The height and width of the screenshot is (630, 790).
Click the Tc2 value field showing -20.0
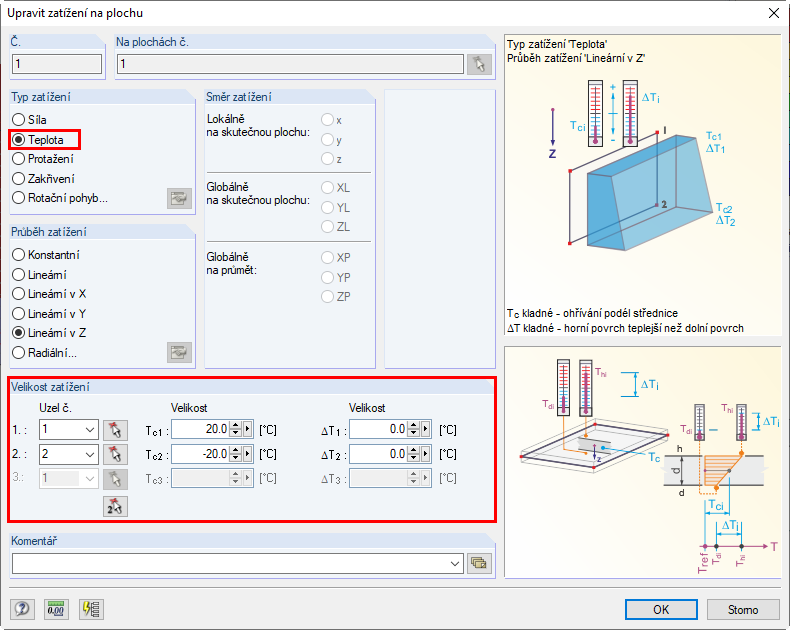point(201,454)
